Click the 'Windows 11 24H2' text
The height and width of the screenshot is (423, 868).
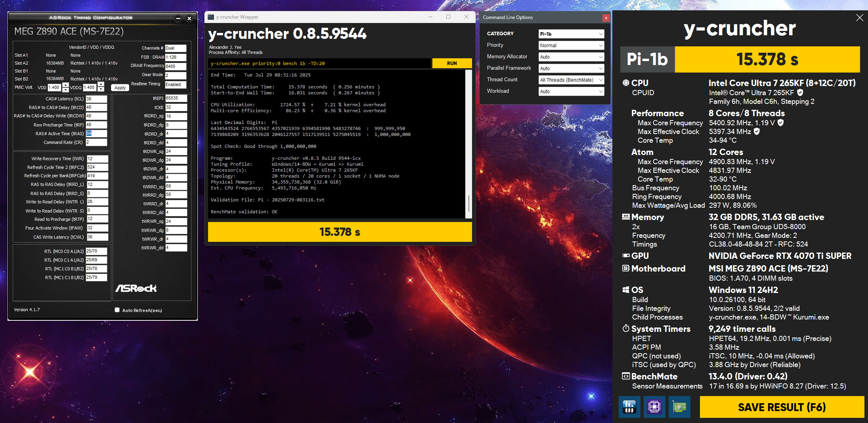743,290
